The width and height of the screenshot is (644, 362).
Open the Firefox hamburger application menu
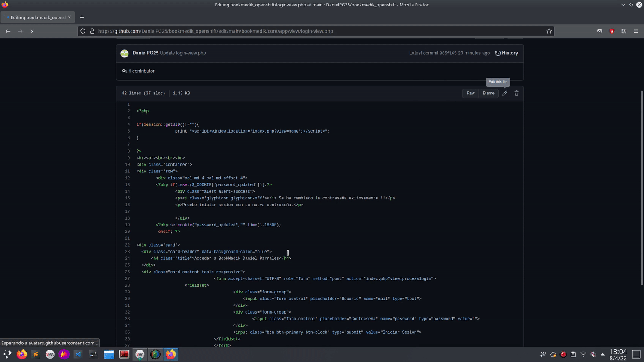tap(636, 31)
